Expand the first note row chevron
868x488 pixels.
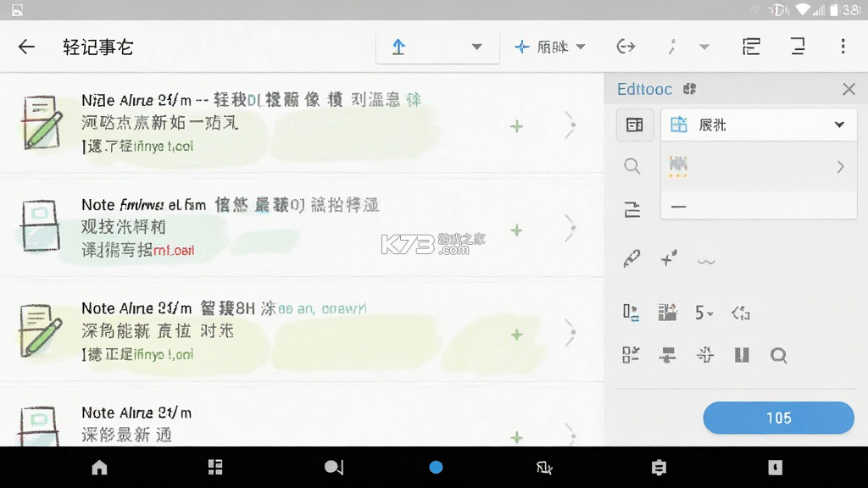(570, 125)
